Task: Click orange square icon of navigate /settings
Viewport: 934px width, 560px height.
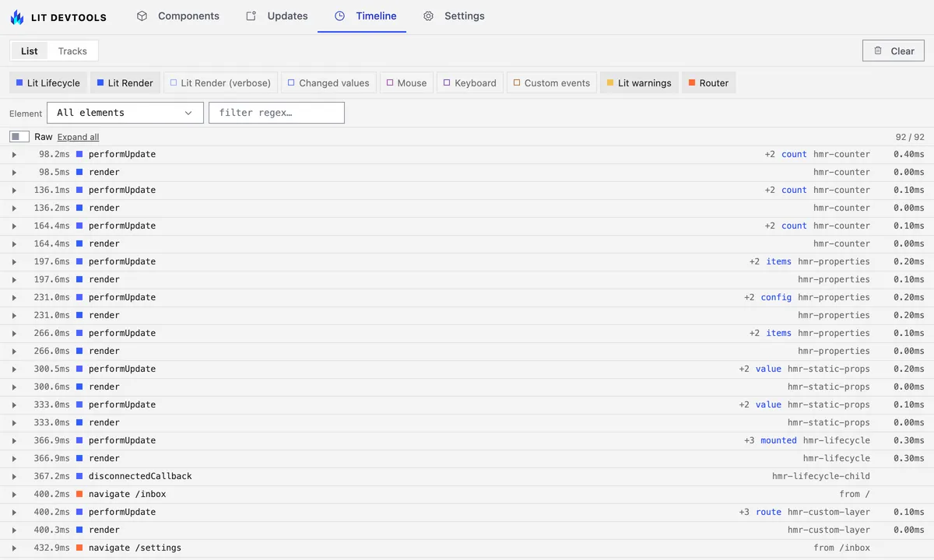Action: tap(79, 548)
